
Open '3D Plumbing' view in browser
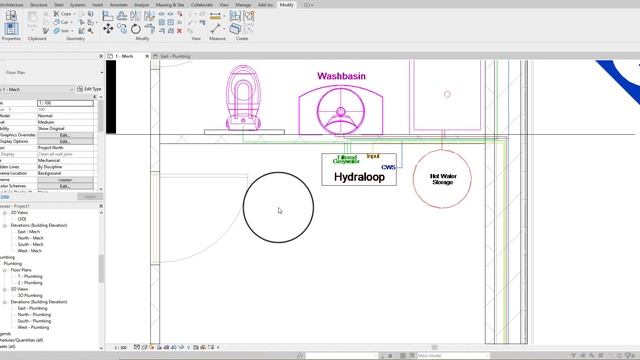[x=30, y=296]
